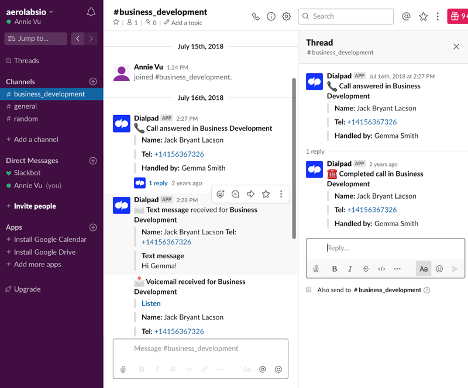Open emoji picker in the channel message box
Image resolution: width=468 pixels, height=388 pixels.
click(x=278, y=369)
